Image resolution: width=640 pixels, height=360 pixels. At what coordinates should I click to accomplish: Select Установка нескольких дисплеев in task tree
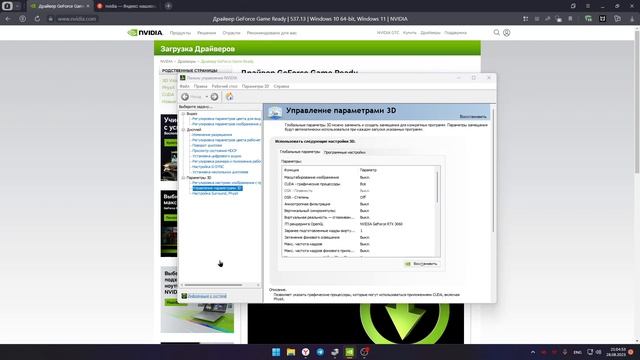220,172
